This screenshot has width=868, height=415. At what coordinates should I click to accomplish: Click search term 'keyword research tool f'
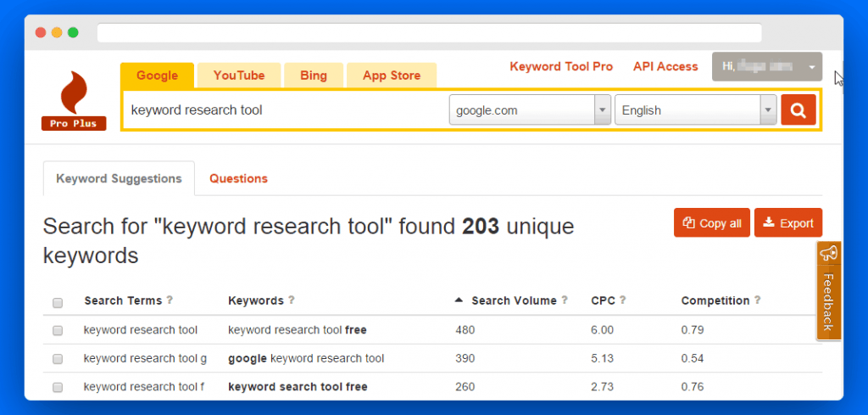(x=144, y=387)
